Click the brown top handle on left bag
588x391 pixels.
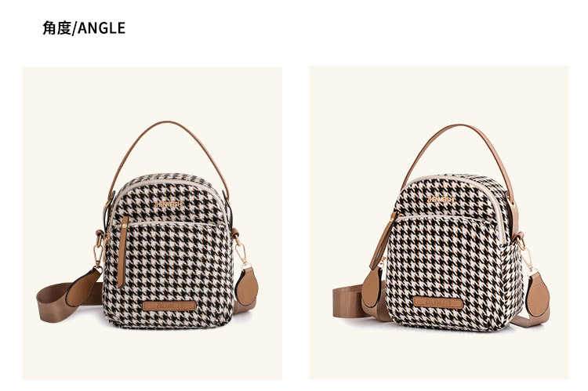pyautogui.click(x=169, y=152)
